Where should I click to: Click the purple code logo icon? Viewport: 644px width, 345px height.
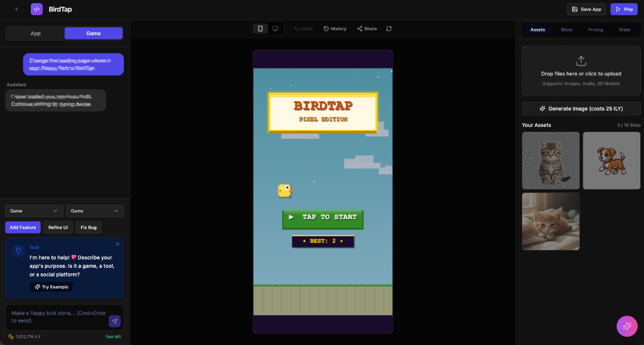(x=36, y=9)
